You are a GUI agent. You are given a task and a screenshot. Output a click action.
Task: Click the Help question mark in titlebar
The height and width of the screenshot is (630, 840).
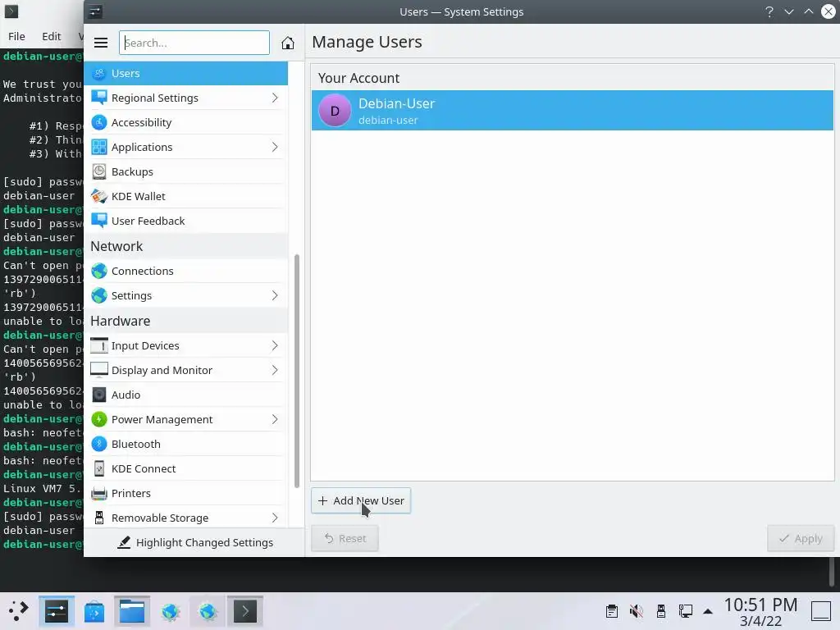tap(769, 11)
